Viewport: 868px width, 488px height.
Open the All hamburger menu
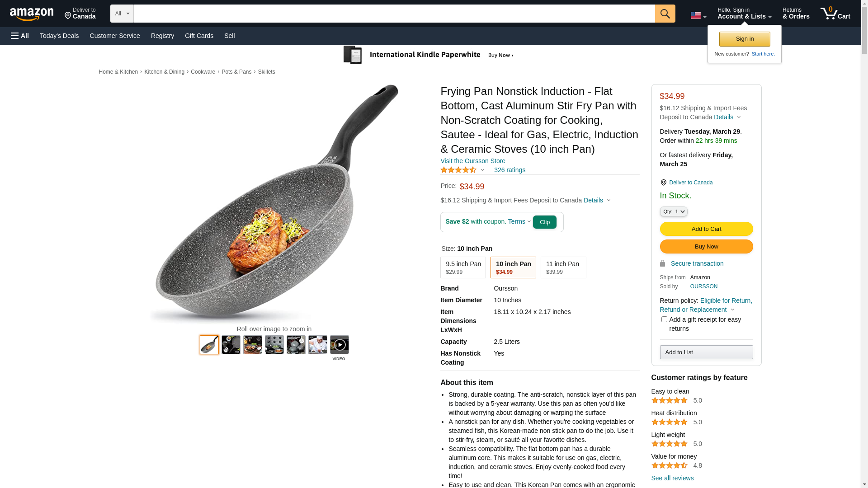point(20,36)
